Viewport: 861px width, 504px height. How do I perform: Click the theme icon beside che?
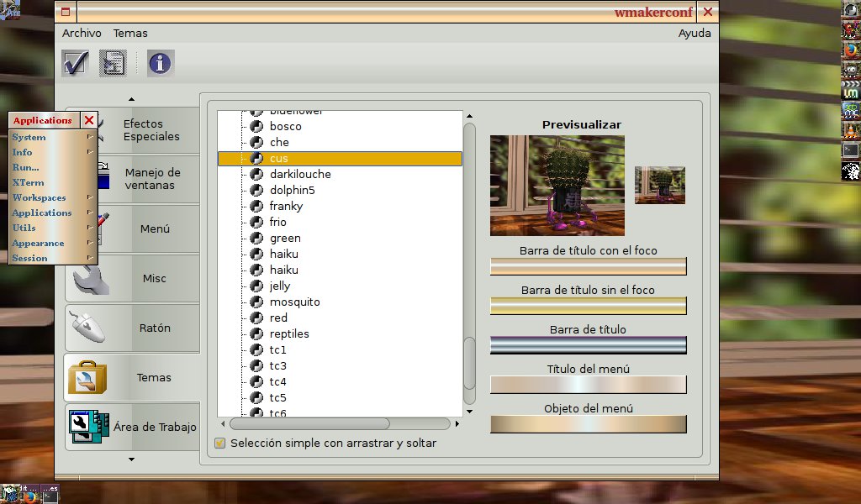[256, 142]
